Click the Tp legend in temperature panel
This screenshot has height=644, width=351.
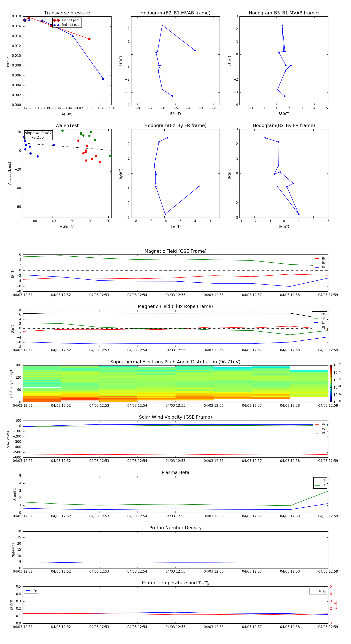31,591
